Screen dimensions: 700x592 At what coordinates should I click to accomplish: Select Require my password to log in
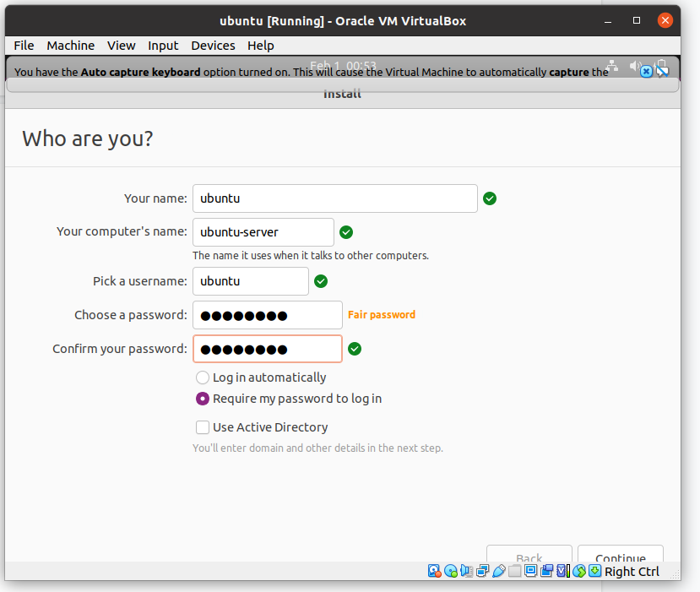pyautogui.click(x=203, y=399)
